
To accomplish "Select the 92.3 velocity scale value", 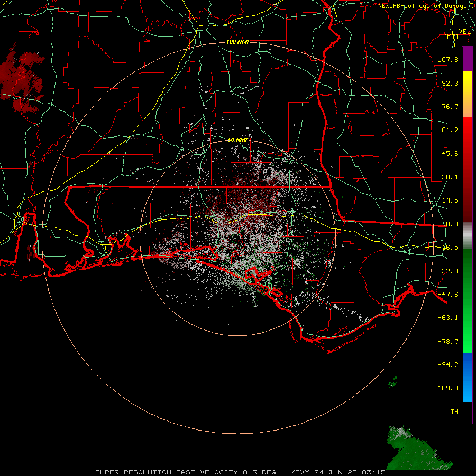I will click(x=450, y=83).
